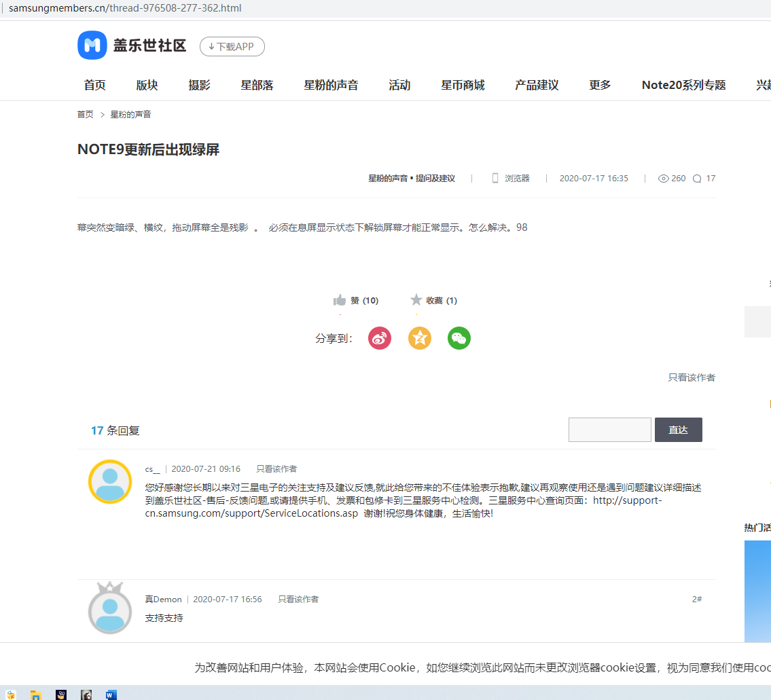
Task: Click 星粉的声音·提问及建议 category link
Action: 412,179
